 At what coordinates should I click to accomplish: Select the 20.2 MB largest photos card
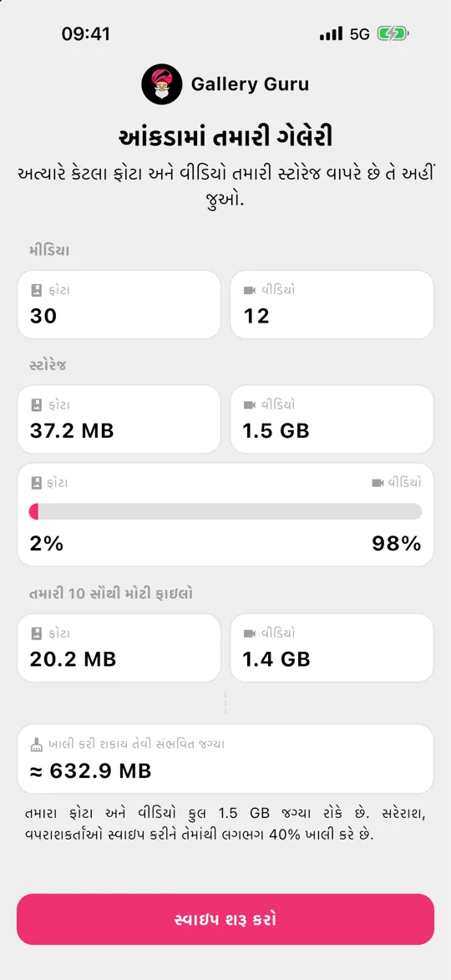coord(119,647)
